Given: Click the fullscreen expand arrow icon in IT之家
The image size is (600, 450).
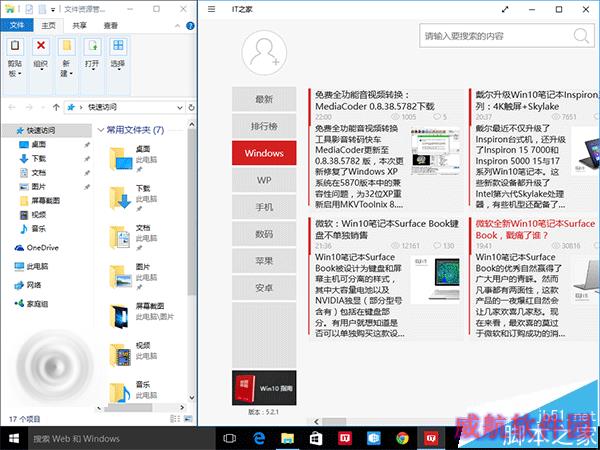Looking at the screenshot, I should 505,10.
